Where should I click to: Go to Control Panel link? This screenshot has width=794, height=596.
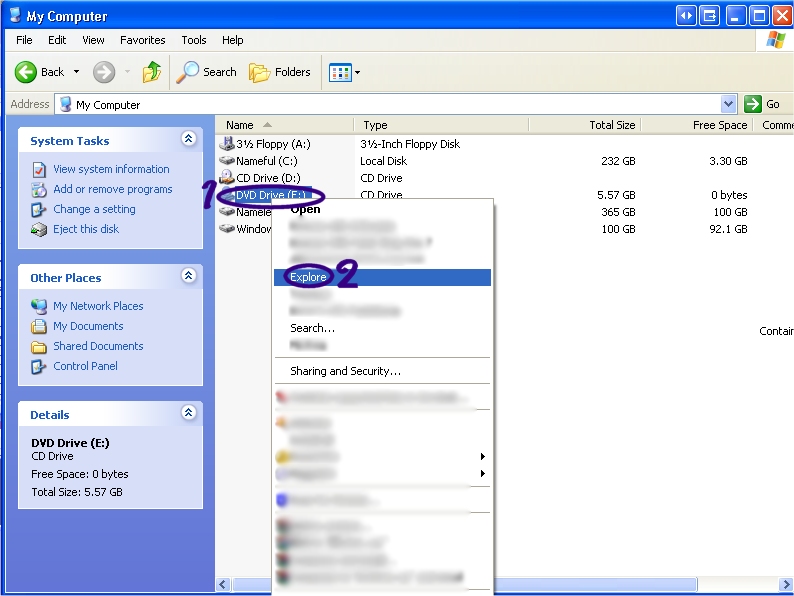[85, 366]
